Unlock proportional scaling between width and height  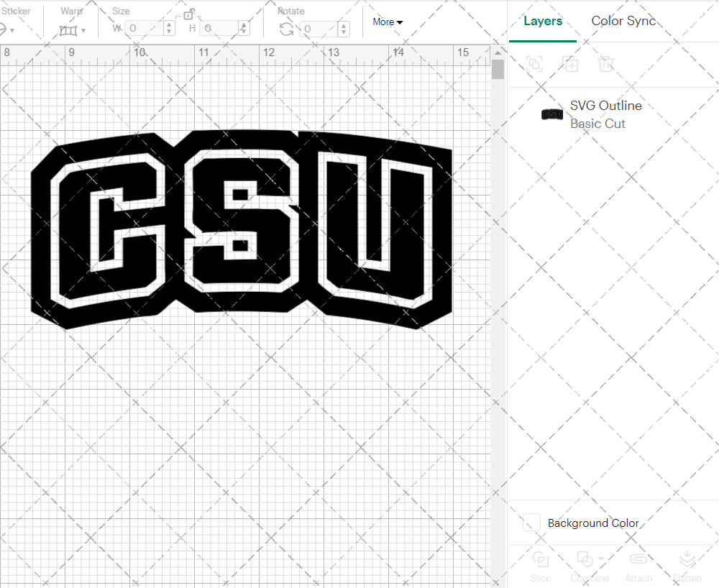[x=190, y=14]
